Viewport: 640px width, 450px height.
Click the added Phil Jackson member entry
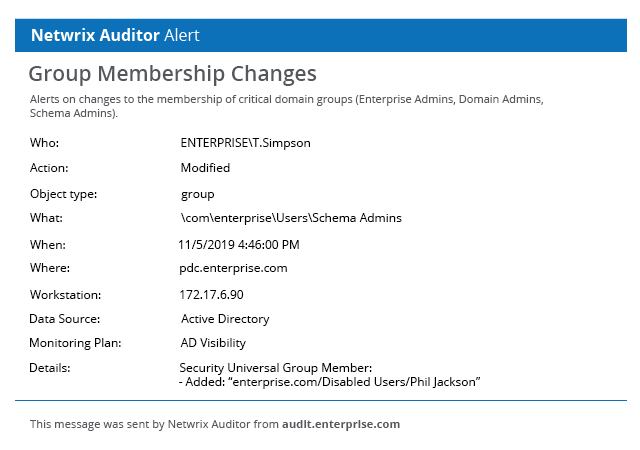coord(330,382)
